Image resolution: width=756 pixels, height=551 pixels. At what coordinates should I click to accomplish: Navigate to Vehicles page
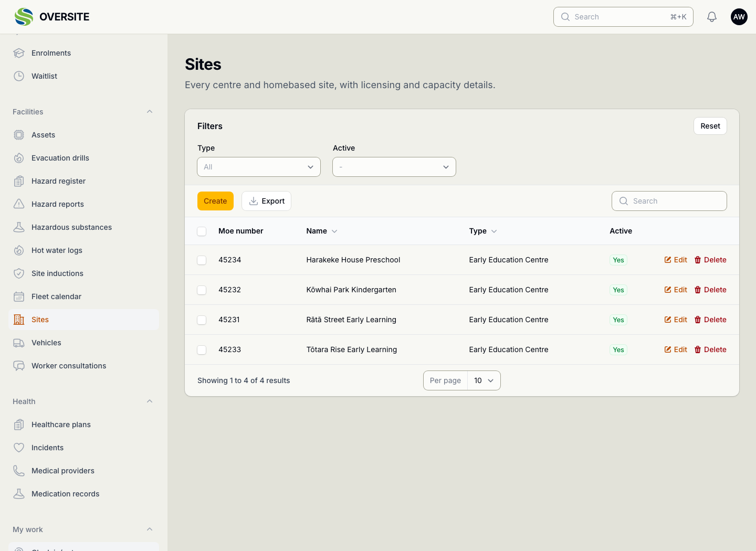[x=83, y=343]
